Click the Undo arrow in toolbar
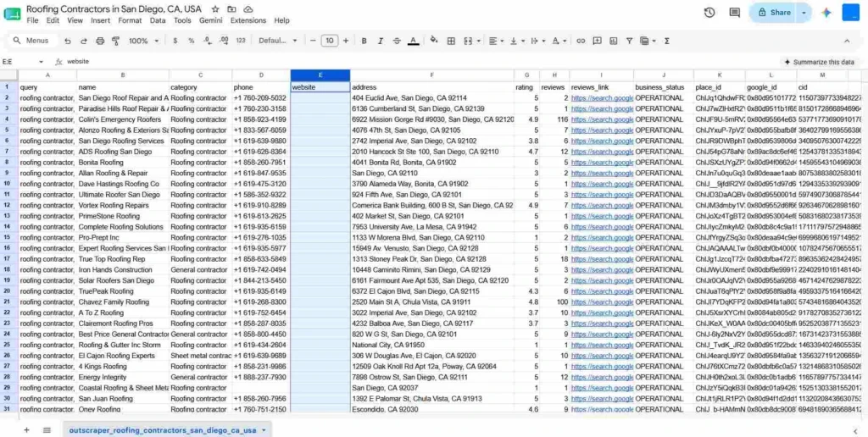The image size is (868, 437). pos(68,41)
